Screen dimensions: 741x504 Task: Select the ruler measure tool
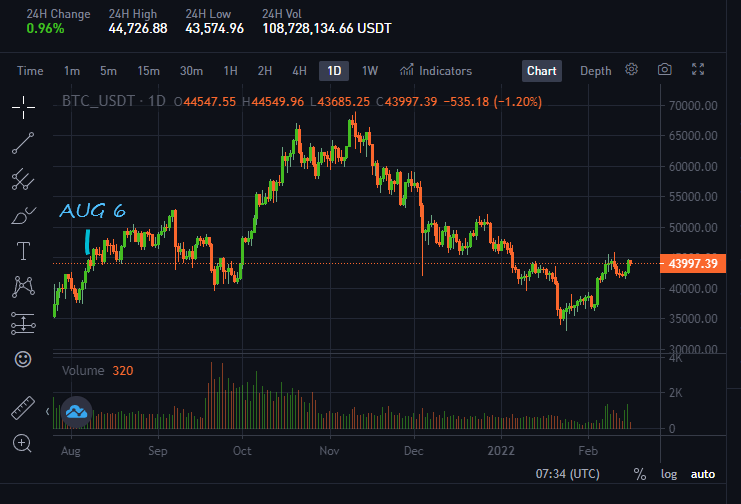pos(23,408)
